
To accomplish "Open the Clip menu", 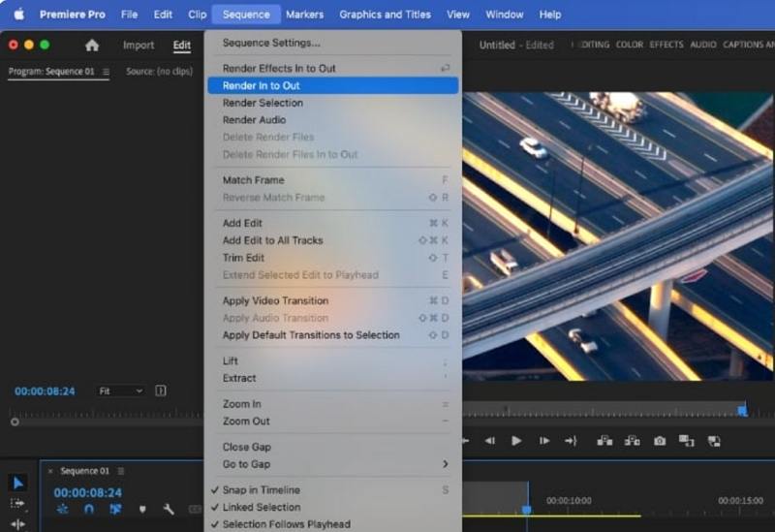I will (x=198, y=15).
